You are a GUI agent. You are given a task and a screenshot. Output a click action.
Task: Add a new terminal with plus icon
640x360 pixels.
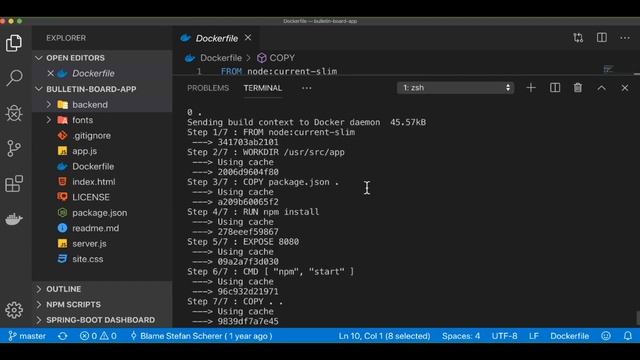tap(531, 88)
